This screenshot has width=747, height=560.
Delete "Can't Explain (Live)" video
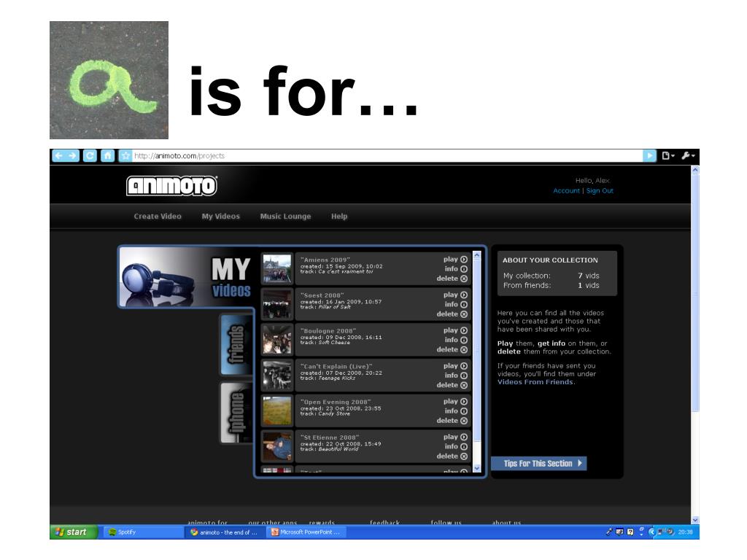pyautogui.click(x=452, y=385)
